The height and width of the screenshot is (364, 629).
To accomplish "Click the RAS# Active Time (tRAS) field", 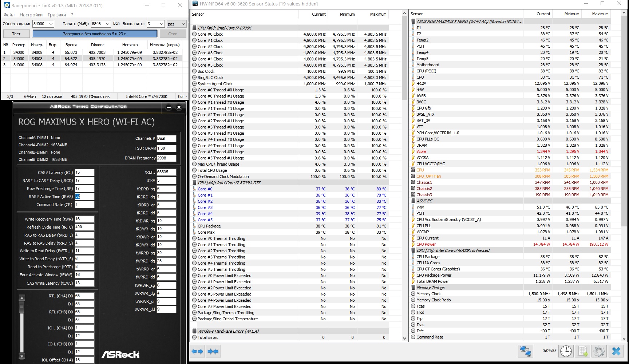I will click(84, 197).
